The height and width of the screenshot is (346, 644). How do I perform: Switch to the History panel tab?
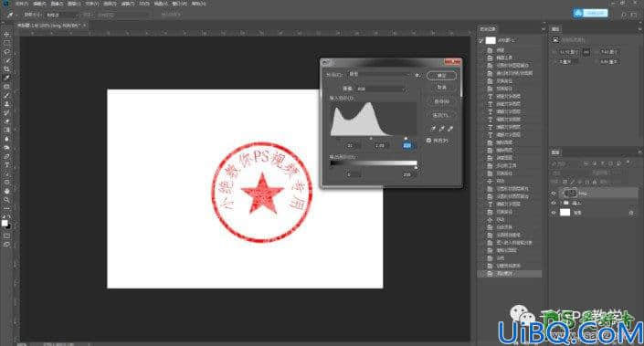pyautogui.click(x=488, y=29)
